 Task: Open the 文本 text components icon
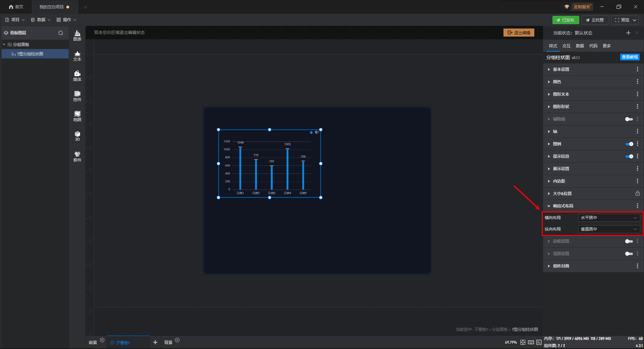pos(77,56)
